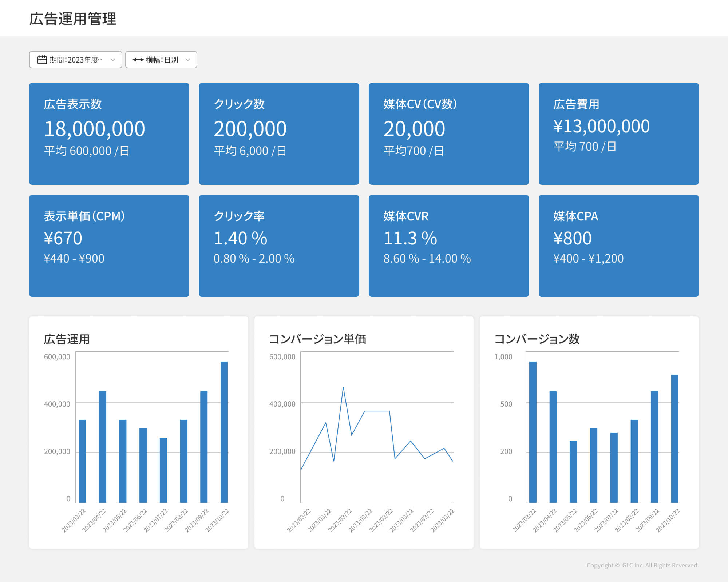Select the 媒体CV(CV数) card
The height and width of the screenshot is (582, 728).
[449, 134]
